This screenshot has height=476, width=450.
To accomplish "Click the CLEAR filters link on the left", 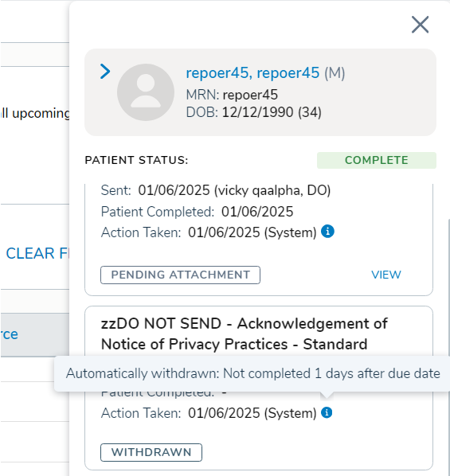I will pos(37,253).
